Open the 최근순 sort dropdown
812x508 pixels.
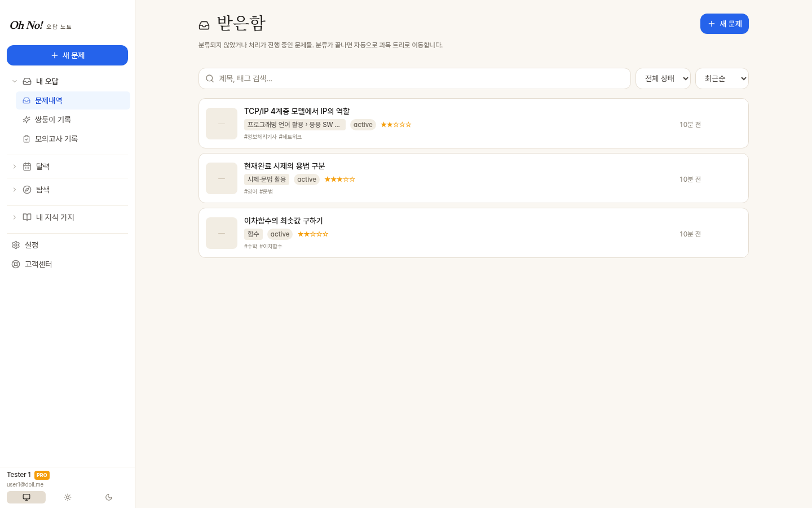click(722, 78)
